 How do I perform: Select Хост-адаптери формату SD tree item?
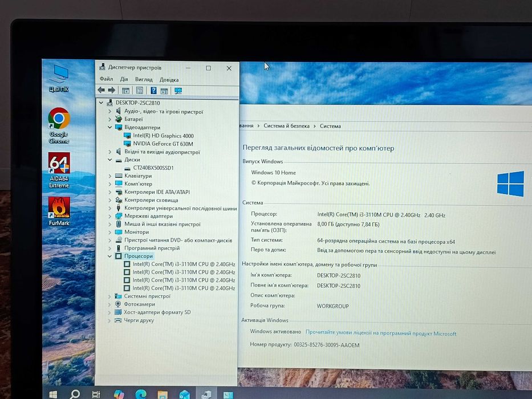pyautogui.click(x=157, y=312)
